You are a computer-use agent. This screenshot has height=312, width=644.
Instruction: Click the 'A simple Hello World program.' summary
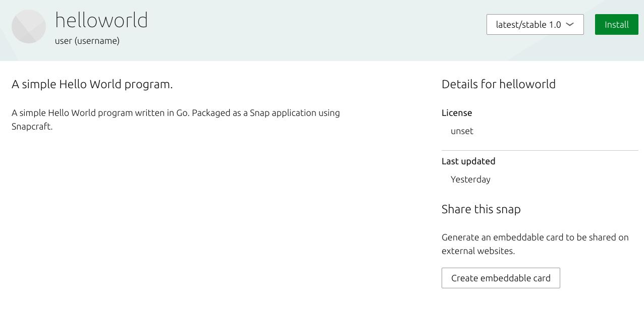(92, 84)
